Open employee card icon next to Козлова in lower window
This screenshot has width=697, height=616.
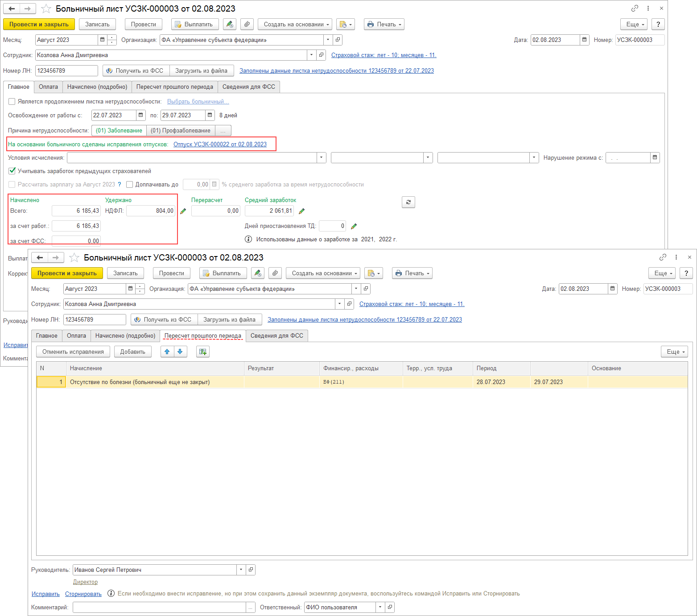(350, 304)
